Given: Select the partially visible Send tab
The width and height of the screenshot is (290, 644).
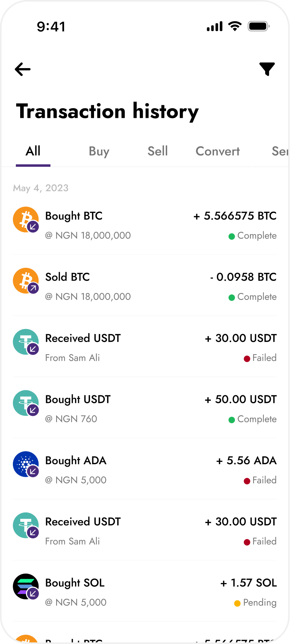Looking at the screenshot, I should pos(280,151).
